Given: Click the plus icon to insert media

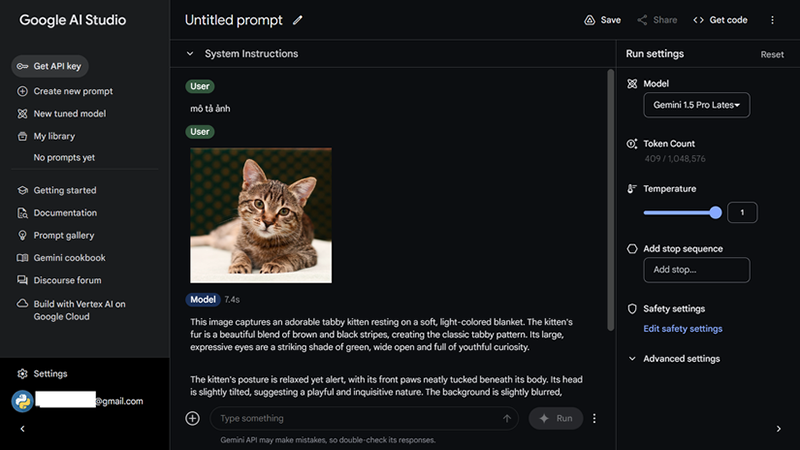Looking at the screenshot, I should (x=193, y=418).
